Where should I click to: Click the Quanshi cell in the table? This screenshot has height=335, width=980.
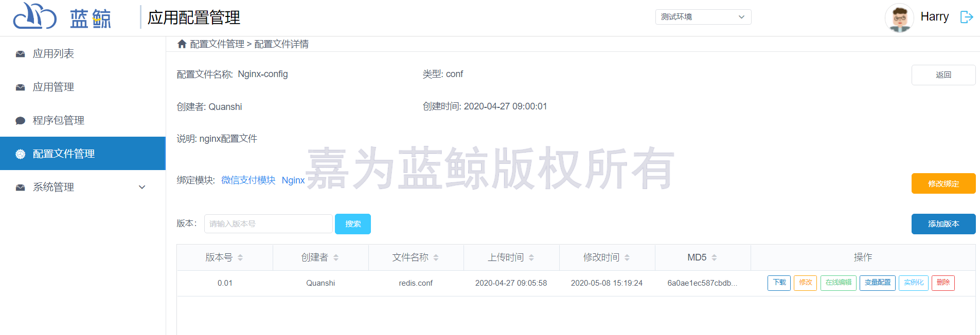point(320,283)
